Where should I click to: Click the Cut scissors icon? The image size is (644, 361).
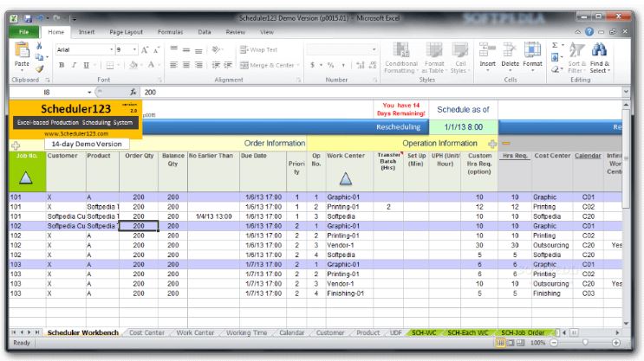tap(39, 46)
